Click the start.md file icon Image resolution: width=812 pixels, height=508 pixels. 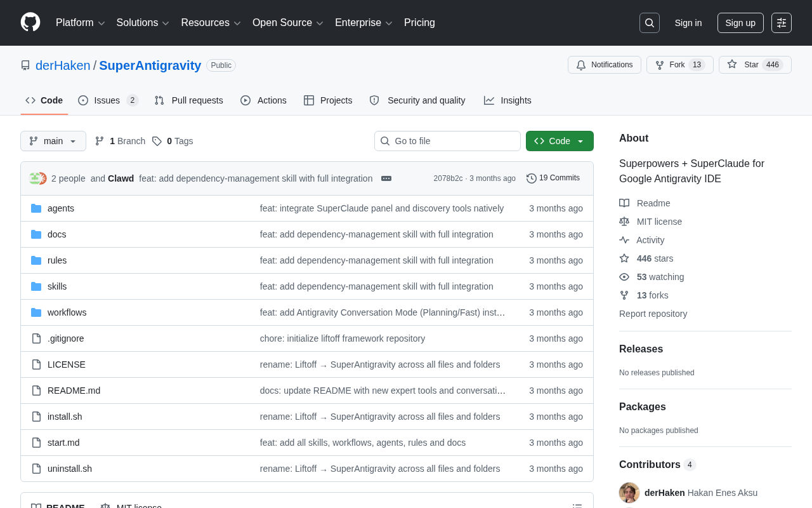click(36, 443)
